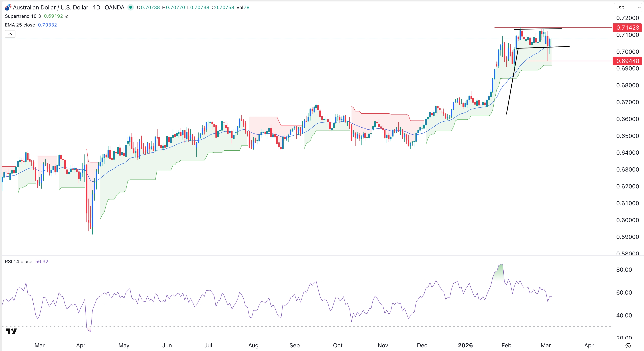Click the green Supertrend value 0.69192
Image resolution: width=644 pixels, height=351 pixels.
[x=54, y=16]
